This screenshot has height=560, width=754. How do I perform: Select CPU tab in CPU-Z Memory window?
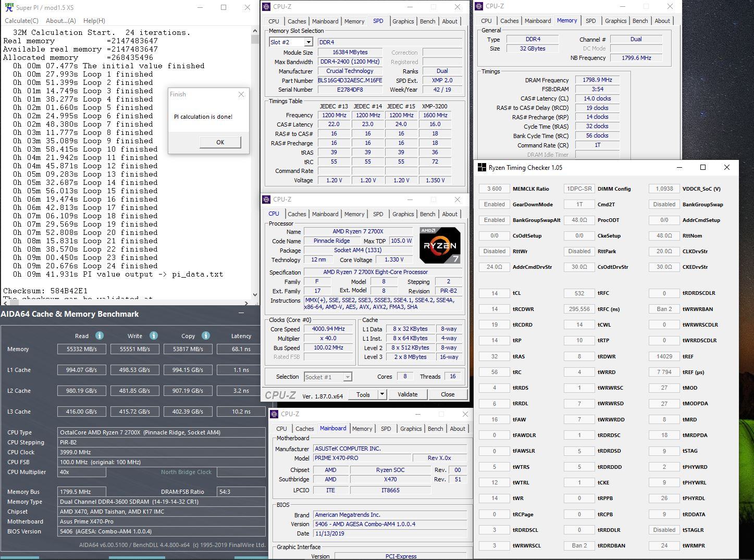[486, 21]
